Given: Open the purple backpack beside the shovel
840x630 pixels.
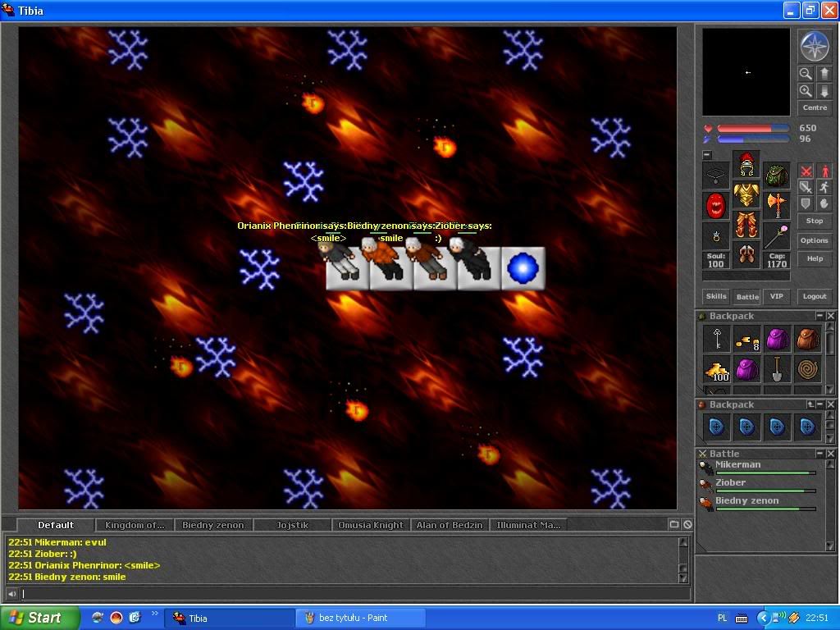Looking at the screenshot, I should (x=746, y=370).
